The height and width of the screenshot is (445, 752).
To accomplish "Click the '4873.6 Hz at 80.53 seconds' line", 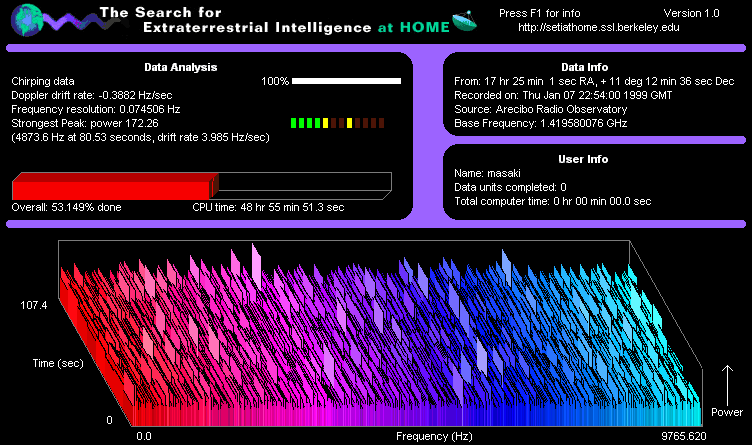I will point(140,137).
